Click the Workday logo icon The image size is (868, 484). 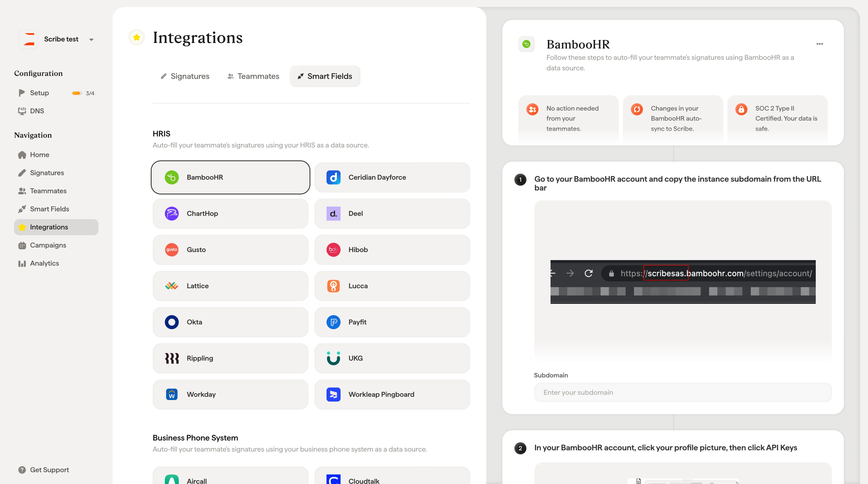(172, 394)
